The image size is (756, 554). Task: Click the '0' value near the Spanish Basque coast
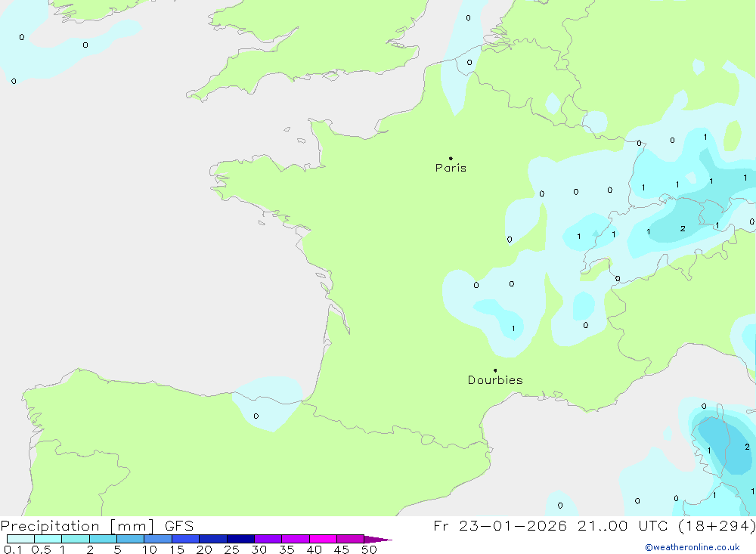click(x=256, y=416)
